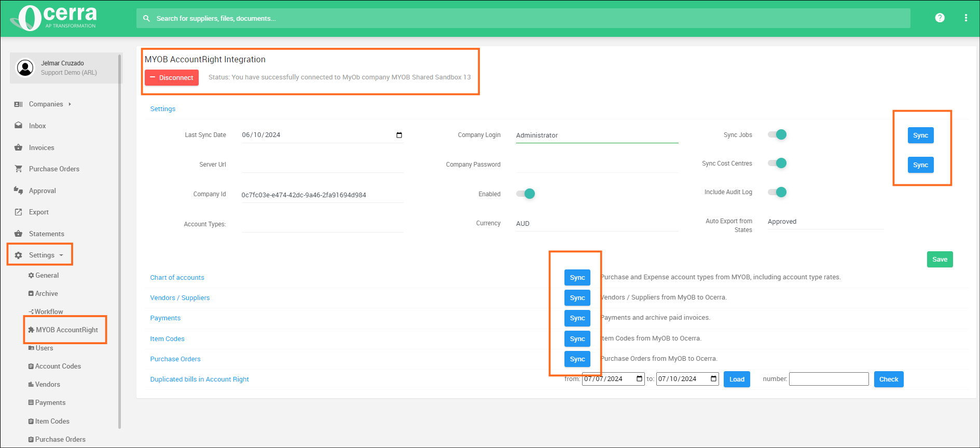
Task: Open the Chart of accounts link
Action: (177, 278)
